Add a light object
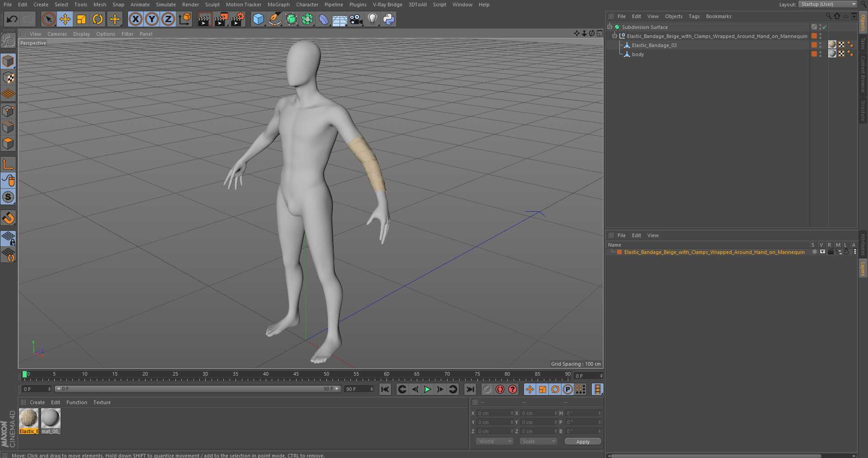The height and width of the screenshot is (458, 868). click(373, 19)
